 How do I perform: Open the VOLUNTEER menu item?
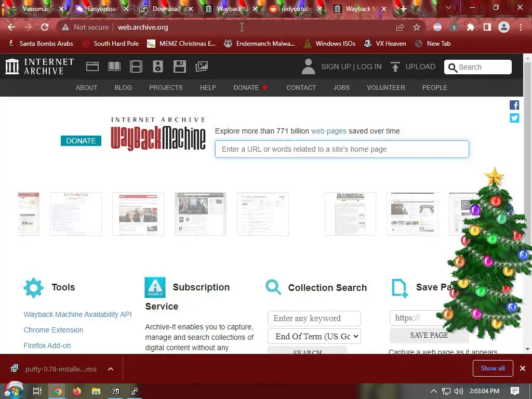(x=386, y=87)
